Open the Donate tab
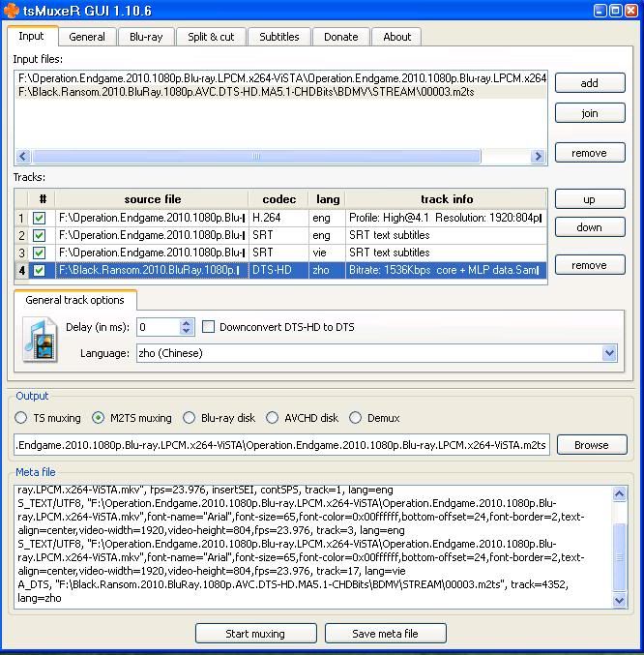This screenshot has height=655, width=644. coord(341,37)
